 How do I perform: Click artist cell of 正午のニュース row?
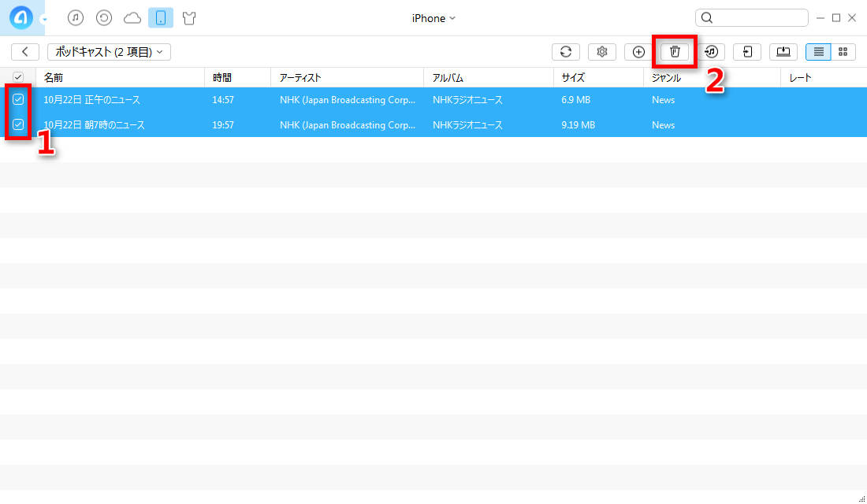[348, 100]
